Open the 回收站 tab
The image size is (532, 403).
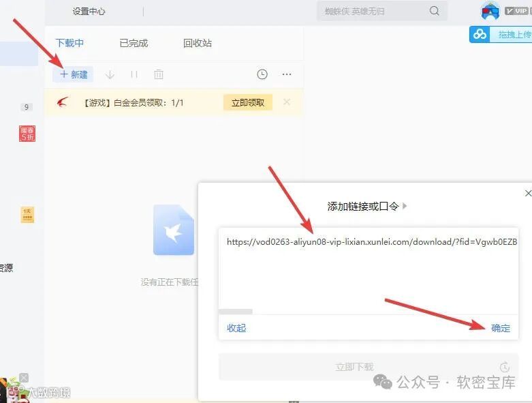198,43
